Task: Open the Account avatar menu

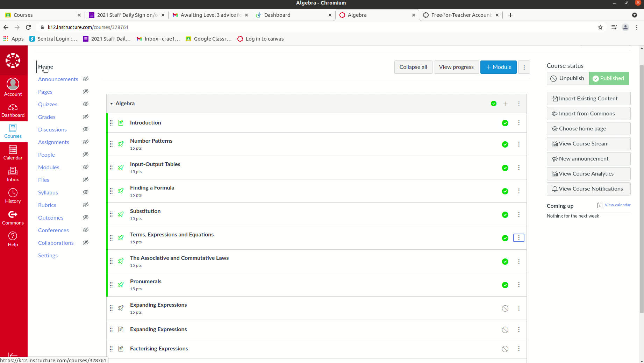Action: tap(13, 87)
